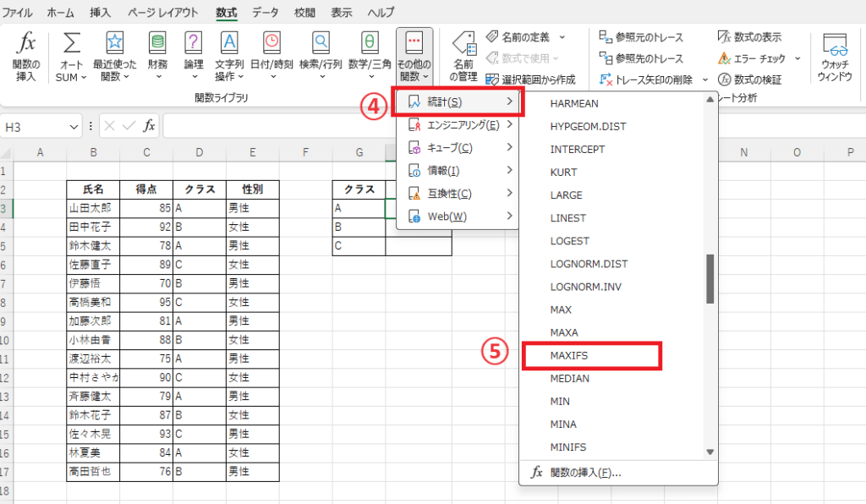Image resolution: width=866 pixels, height=504 pixels.
Task: Select MEDIAN from function list
Action: [x=569, y=378]
